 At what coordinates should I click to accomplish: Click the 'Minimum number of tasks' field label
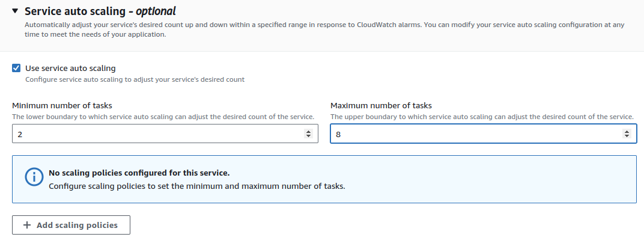click(x=62, y=105)
